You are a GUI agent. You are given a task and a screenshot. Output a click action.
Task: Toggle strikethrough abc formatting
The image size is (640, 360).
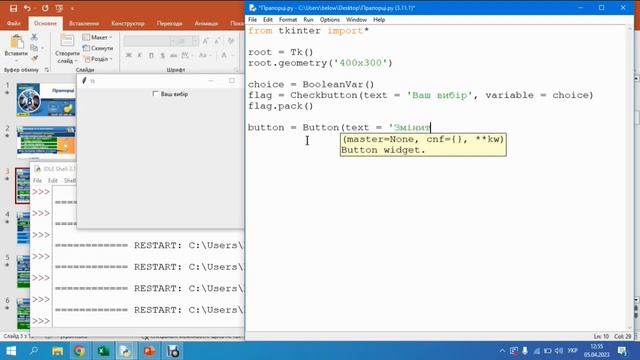tap(173, 55)
